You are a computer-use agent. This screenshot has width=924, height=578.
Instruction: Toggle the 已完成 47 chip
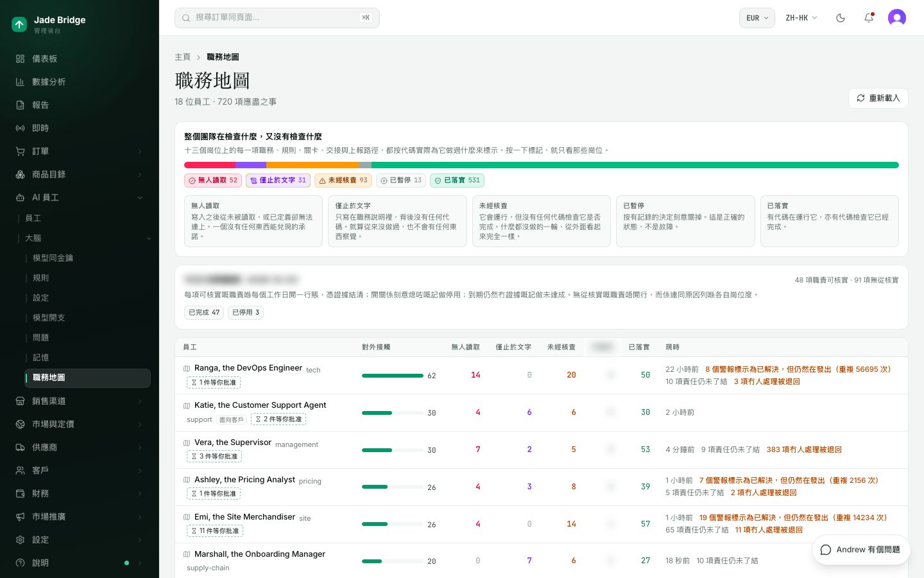click(204, 313)
